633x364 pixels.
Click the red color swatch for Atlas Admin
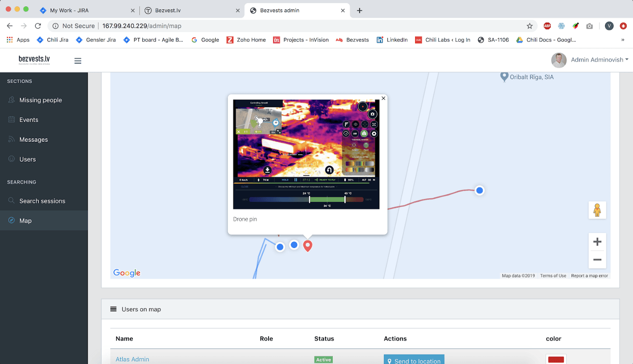pyautogui.click(x=556, y=359)
